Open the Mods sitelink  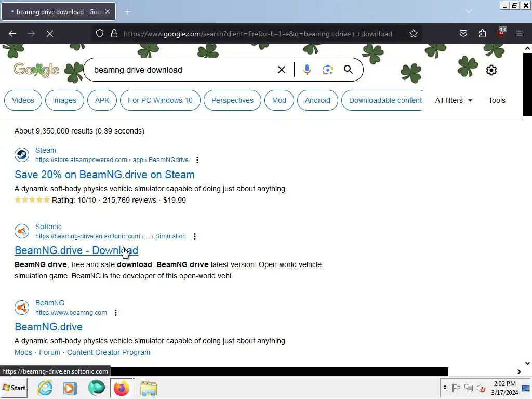coord(23,352)
